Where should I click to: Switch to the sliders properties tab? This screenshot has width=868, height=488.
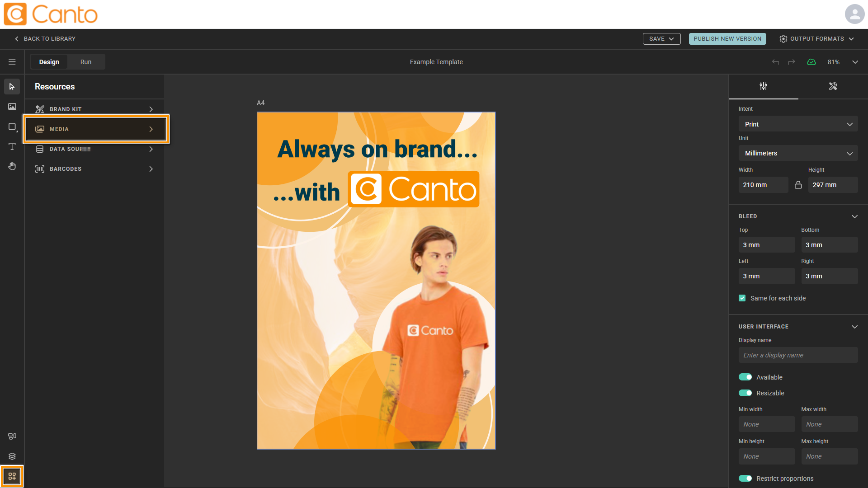[x=764, y=86]
